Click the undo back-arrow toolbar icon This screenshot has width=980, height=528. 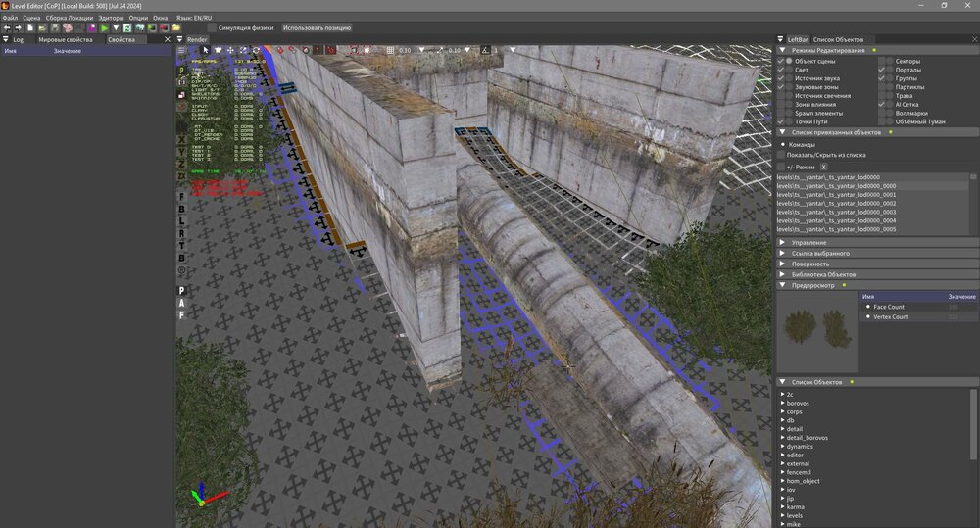7,28
